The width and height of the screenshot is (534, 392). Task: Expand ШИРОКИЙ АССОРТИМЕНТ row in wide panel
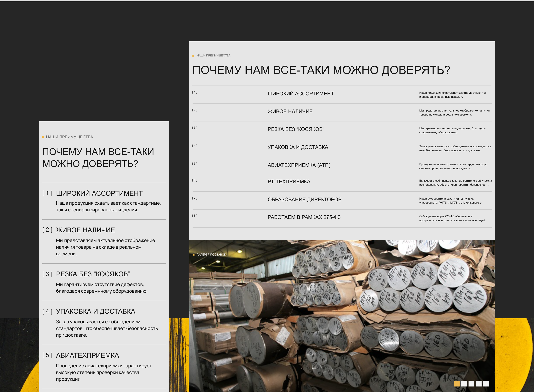(301, 94)
